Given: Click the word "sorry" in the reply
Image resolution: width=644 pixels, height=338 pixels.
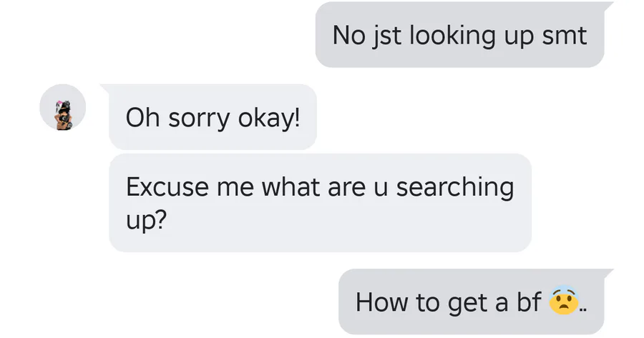Looking at the screenshot, I should click(x=195, y=117).
